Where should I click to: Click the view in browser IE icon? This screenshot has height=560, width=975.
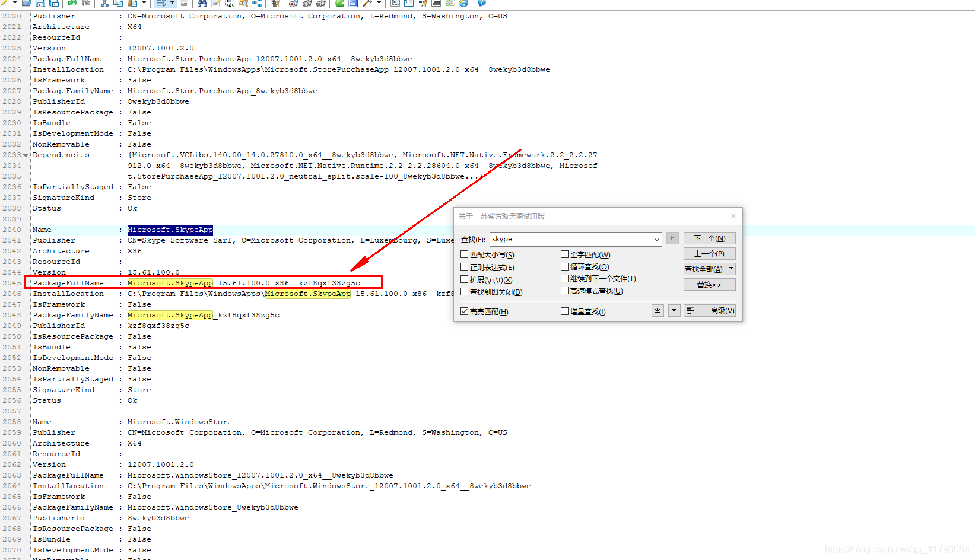click(x=463, y=3)
